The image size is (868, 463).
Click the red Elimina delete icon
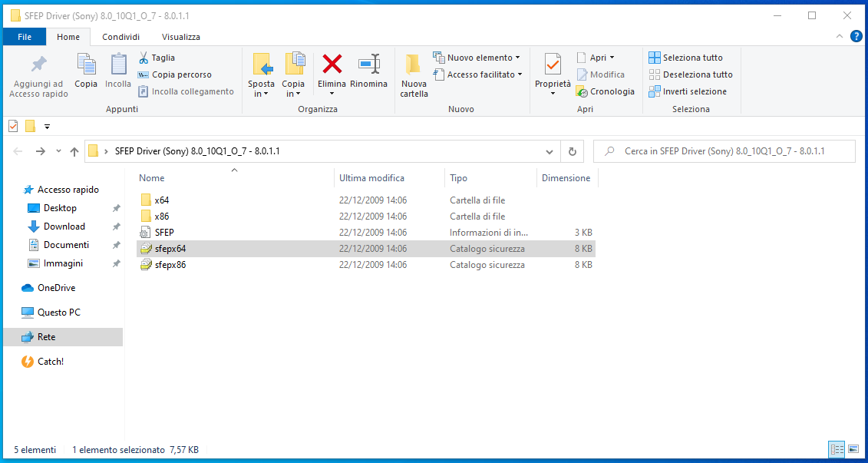point(332,64)
